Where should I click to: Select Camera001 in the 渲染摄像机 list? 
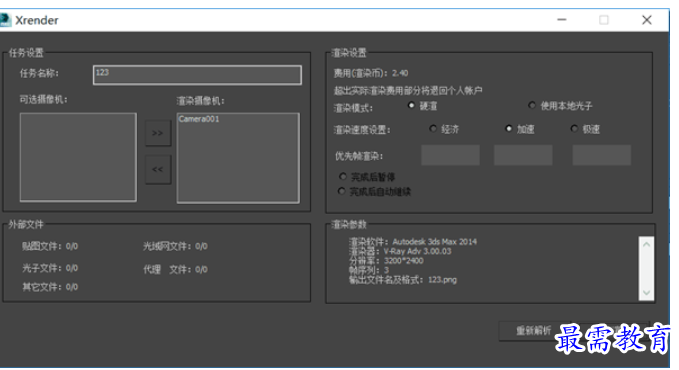[x=199, y=119]
